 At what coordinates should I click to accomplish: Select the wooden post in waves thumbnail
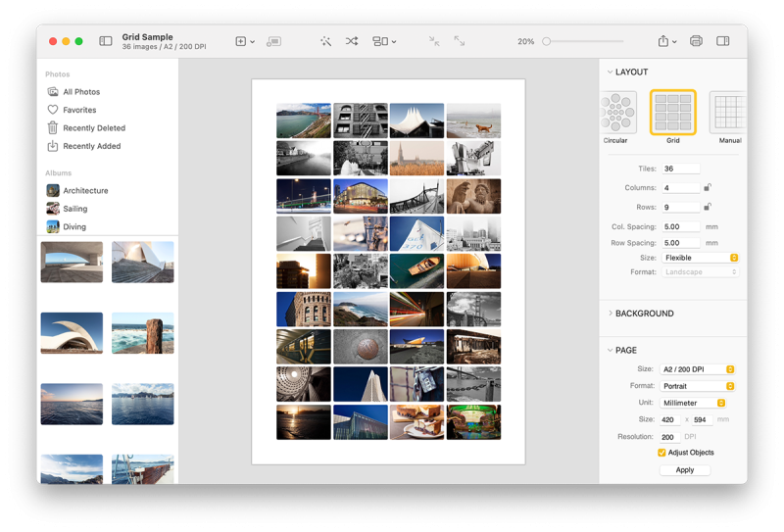143,333
